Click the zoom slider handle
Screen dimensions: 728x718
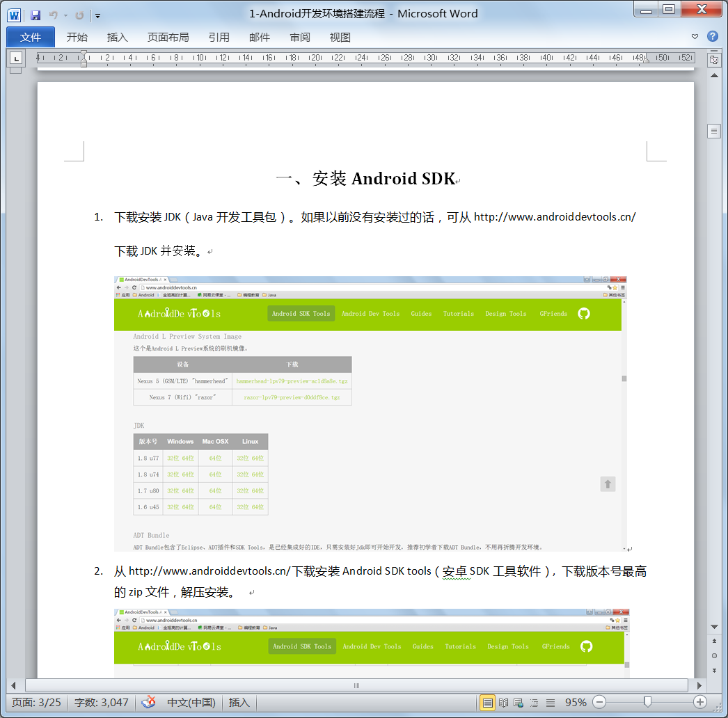click(x=648, y=702)
